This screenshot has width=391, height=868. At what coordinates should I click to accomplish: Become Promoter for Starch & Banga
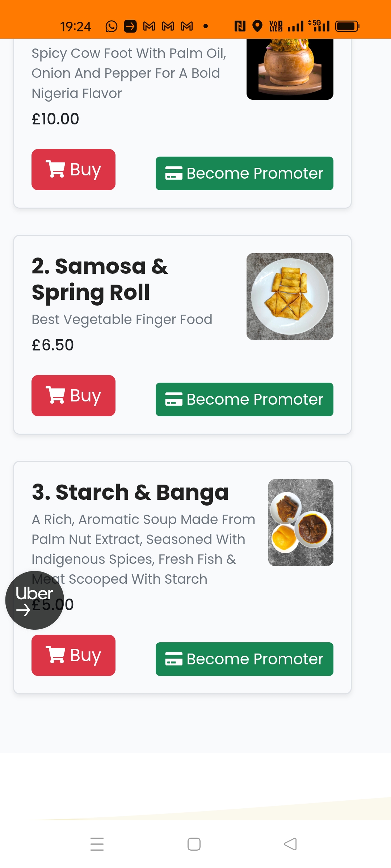[244, 659]
